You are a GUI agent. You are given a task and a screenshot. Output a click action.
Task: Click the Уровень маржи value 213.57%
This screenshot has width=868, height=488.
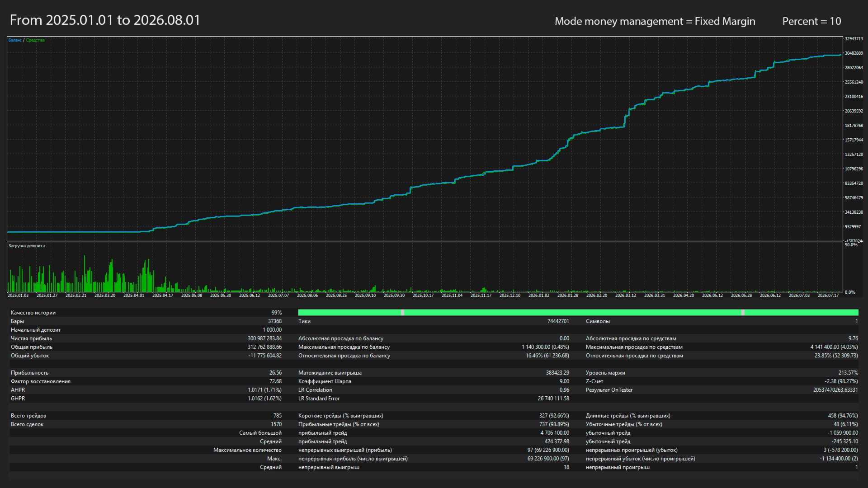[x=848, y=373]
